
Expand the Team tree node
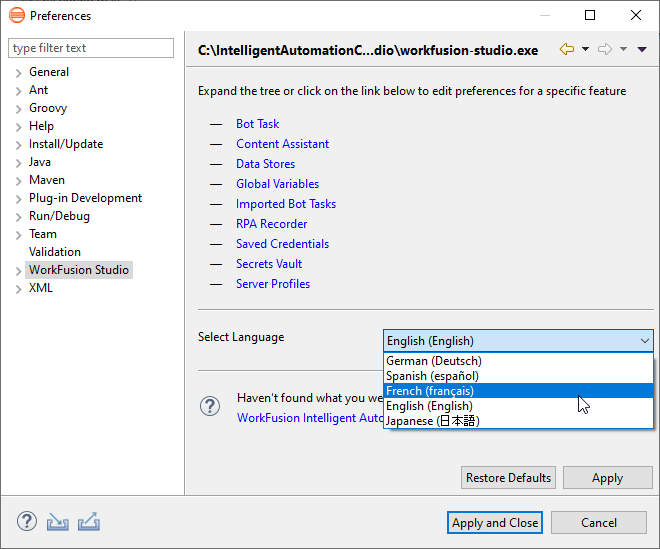coord(18,235)
